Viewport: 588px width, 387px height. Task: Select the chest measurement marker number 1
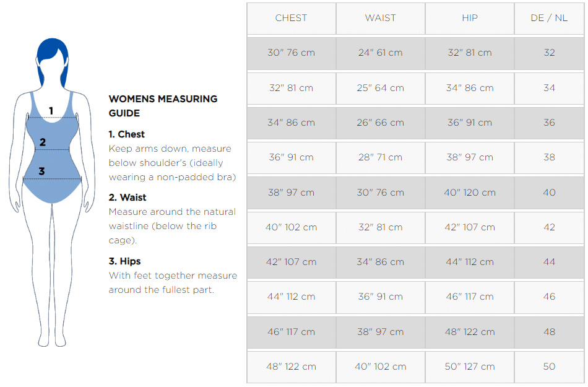point(51,111)
